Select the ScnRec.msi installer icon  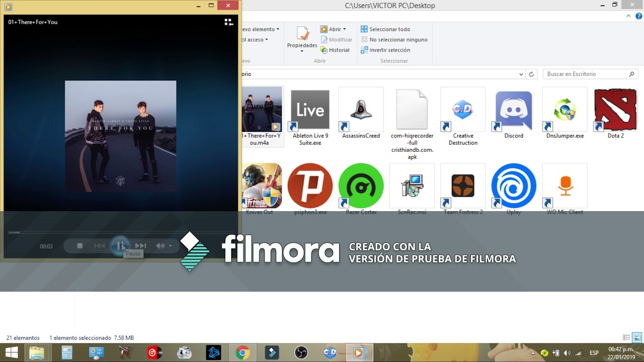[412, 186]
